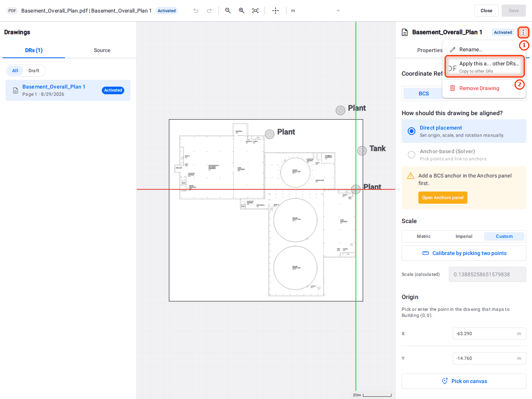This screenshot has width=532, height=399.
Task: Switch to the DRs (1) tab
Action: 34,50
